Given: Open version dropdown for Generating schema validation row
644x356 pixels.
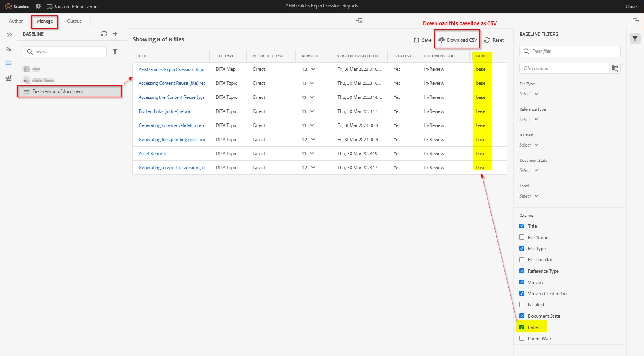Looking at the screenshot, I should [x=312, y=125].
